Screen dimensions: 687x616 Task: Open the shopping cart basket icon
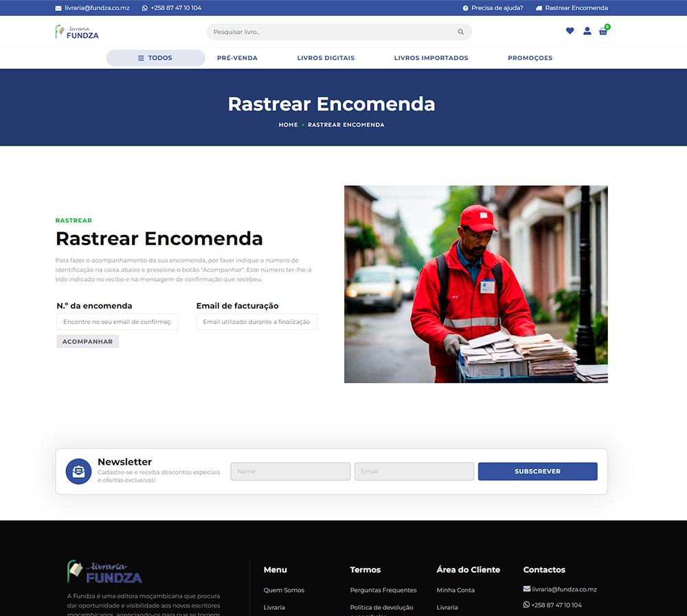603,32
